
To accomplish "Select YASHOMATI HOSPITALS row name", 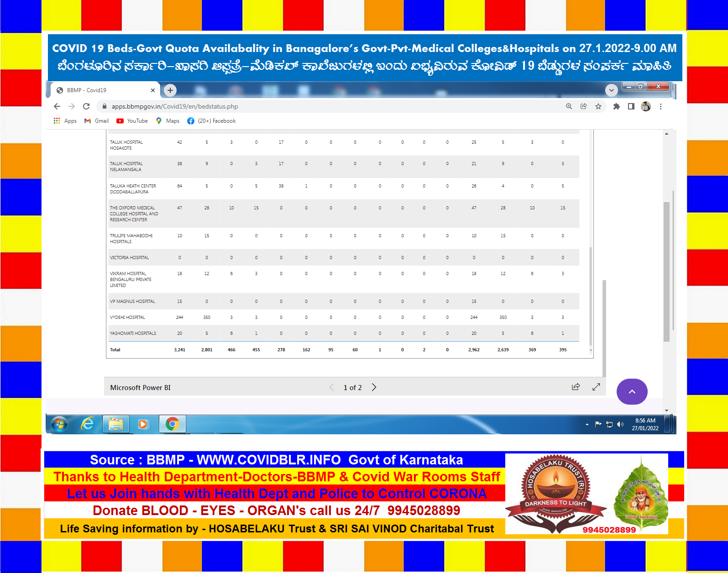I will 133,333.
